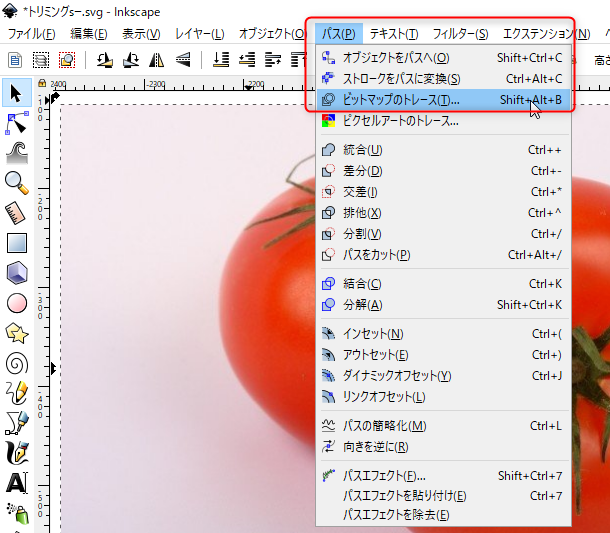
Task: Lower selection to bottom
Action: (221, 60)
